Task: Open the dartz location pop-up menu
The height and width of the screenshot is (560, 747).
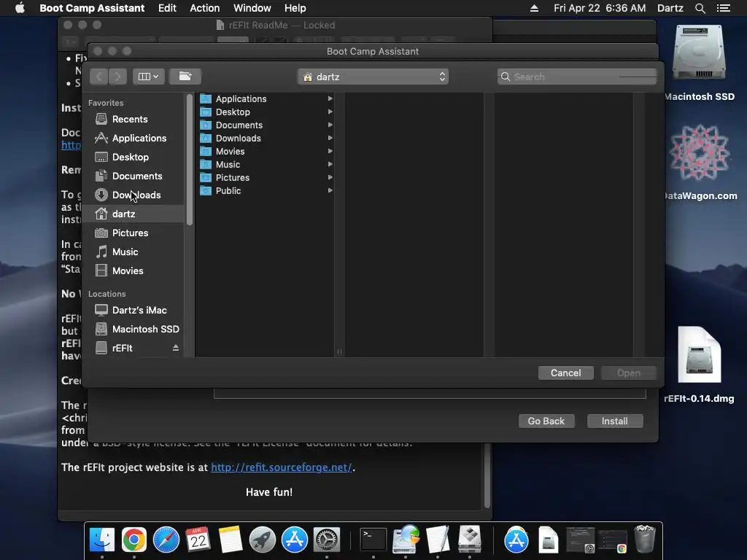Action: pyautogui.click(x=373, y=77)
